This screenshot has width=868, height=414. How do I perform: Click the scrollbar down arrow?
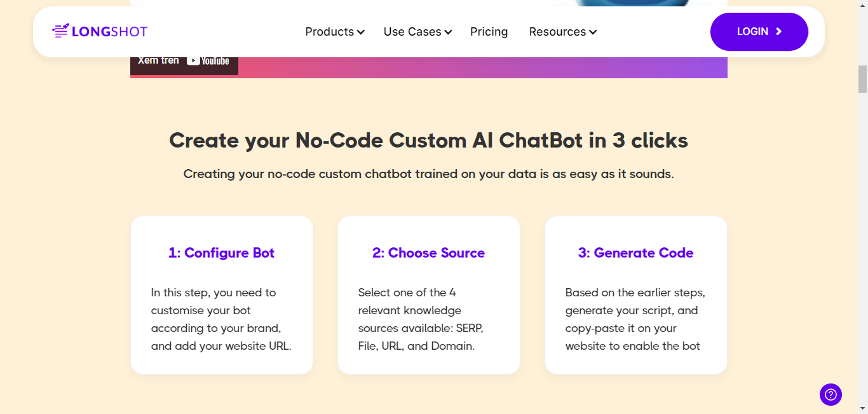click(862, 408)
